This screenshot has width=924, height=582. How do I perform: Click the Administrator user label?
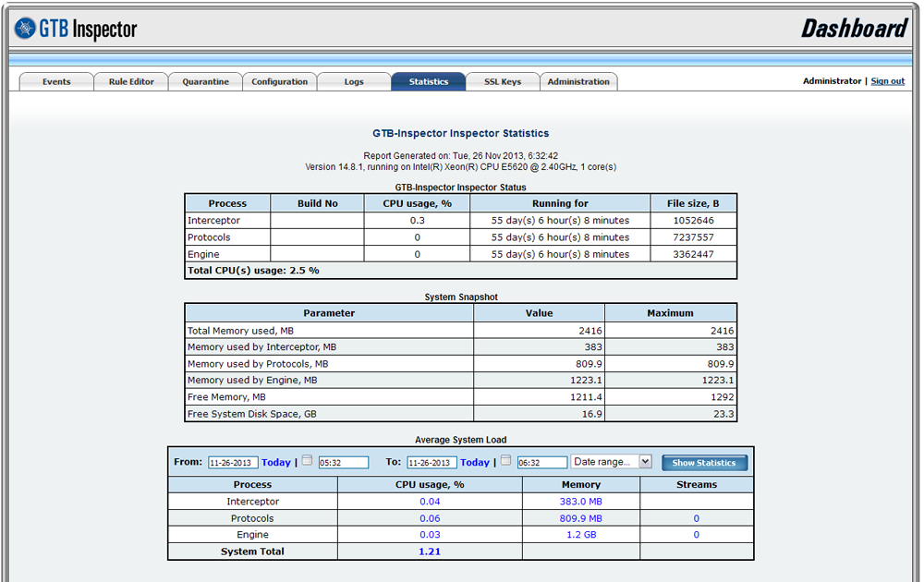click(833, 81)
